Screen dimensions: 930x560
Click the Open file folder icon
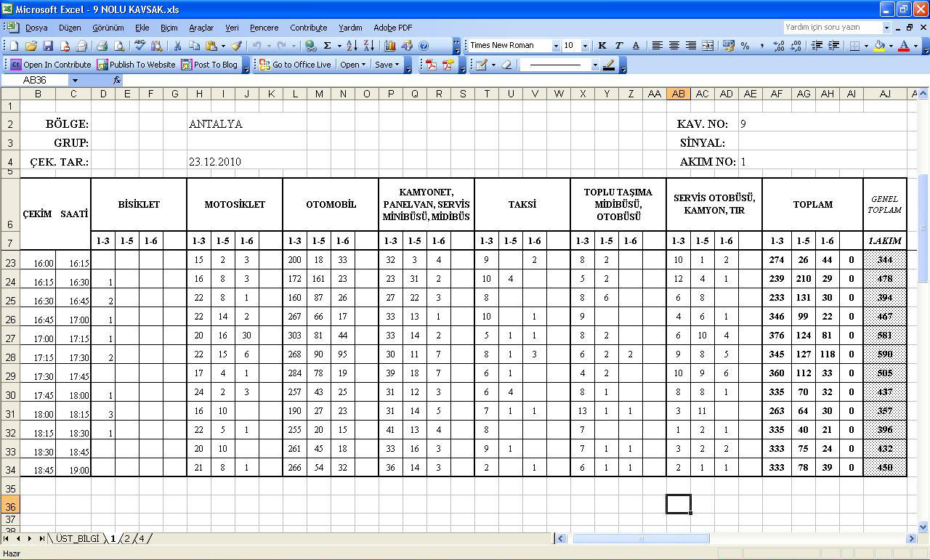pos(31,46)
